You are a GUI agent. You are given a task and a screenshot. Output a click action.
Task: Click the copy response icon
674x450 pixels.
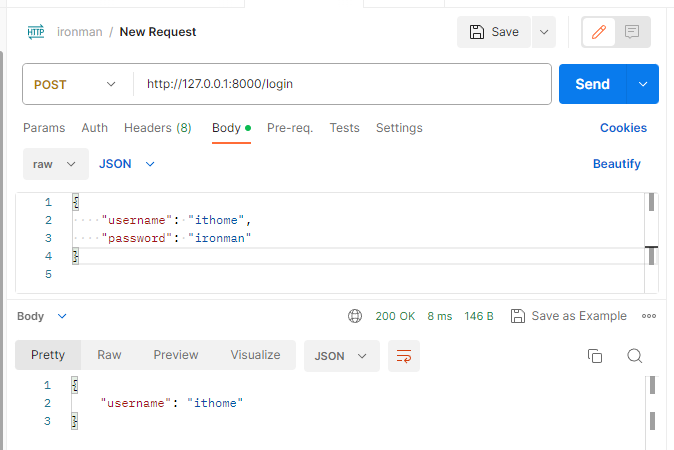click(594, 356)
